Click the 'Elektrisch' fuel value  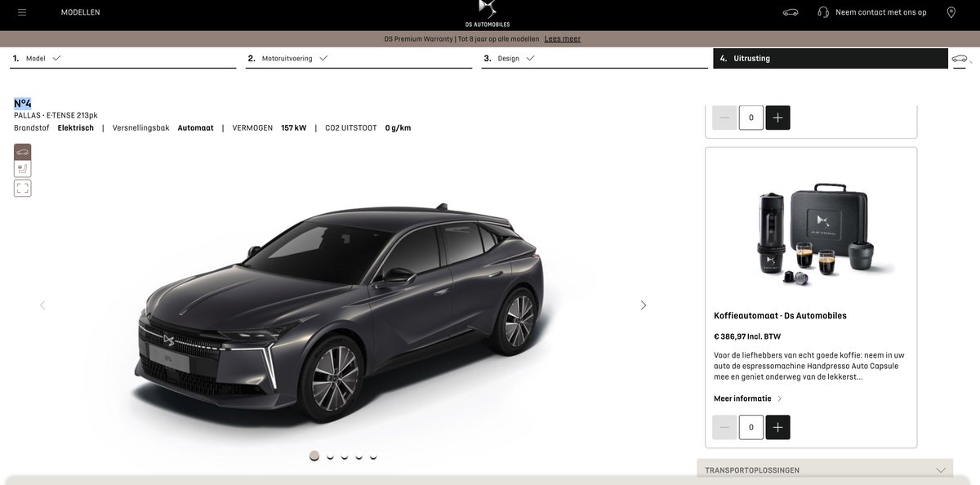coord(76,128)
